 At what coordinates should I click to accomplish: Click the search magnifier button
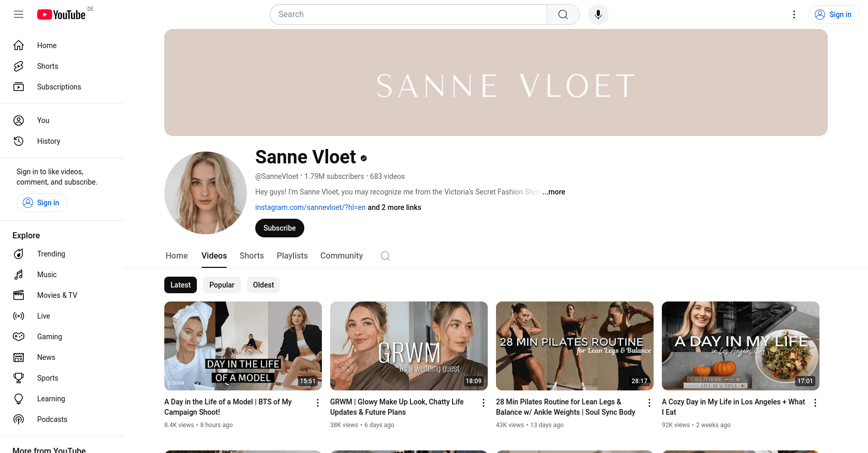563,14
